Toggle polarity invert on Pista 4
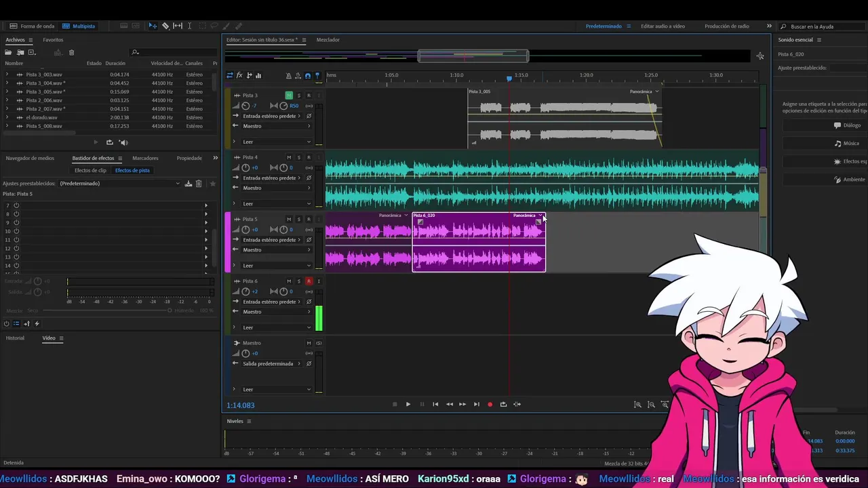868x488 pixels. 309,178
